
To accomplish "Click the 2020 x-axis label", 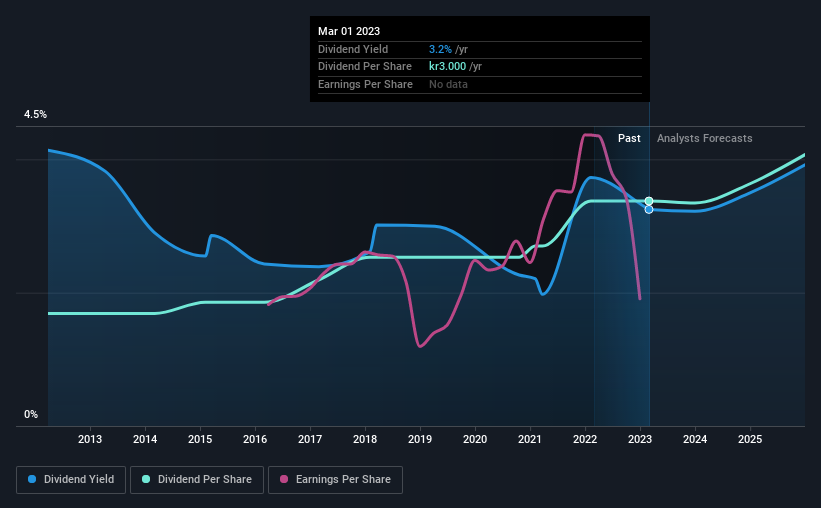I will (x=475, y=439).
